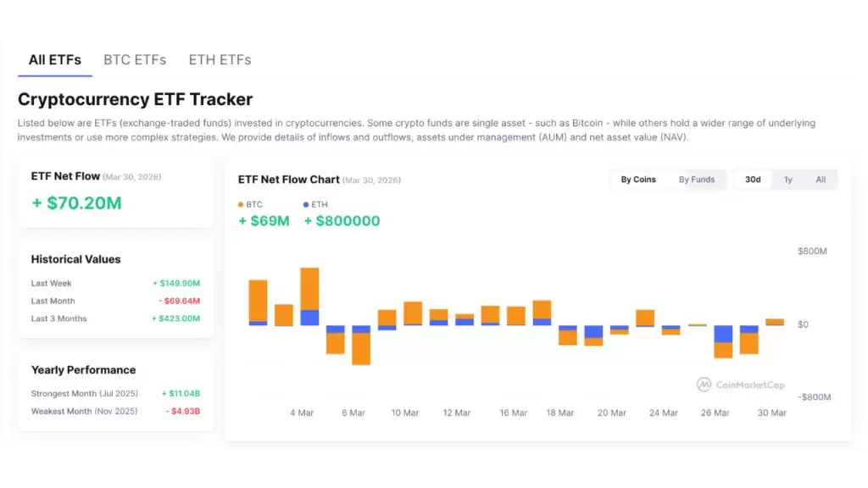The height and width of the screenshot is (488, 868).
Task: Click the 6 Mar negative chart bar
Action: (x=361, y=346)
